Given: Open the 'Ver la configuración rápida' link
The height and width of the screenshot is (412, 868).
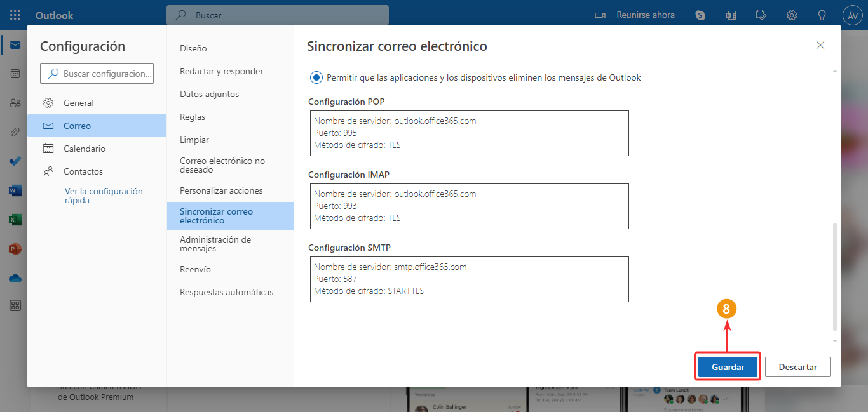Looking at the screenshot, I should 104,196.
